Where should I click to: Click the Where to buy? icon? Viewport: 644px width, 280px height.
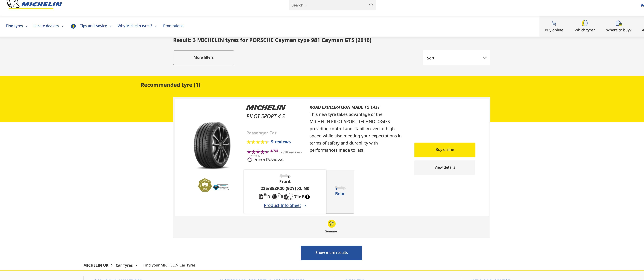[619, 23]
